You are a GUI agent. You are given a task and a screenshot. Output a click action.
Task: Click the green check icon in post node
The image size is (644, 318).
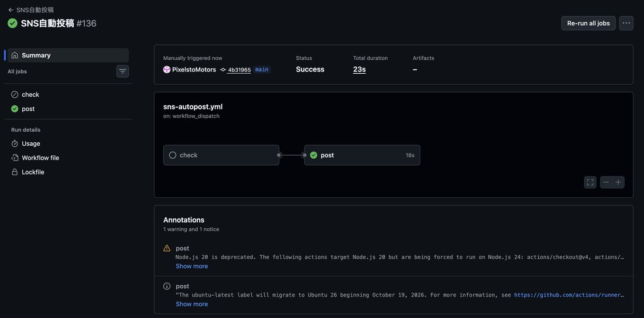pos(314,155)
